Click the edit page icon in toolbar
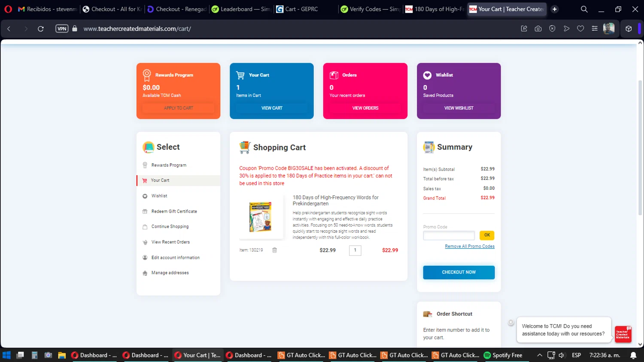644x362 pixels. tap(524, 29)
